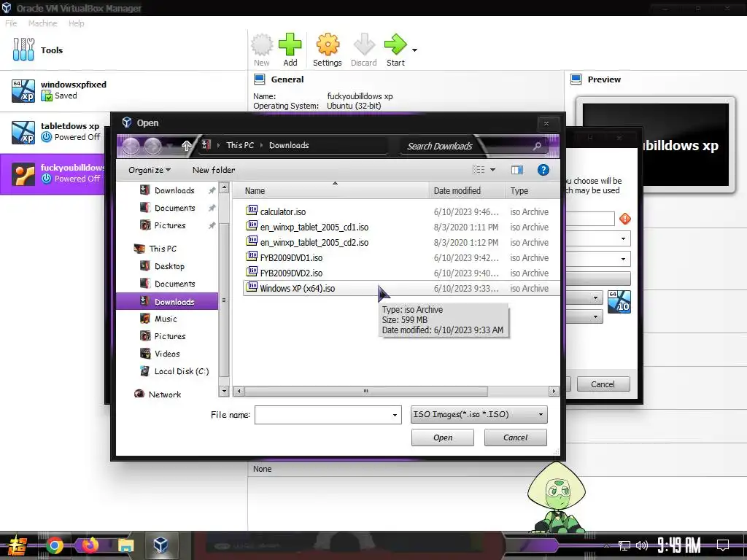Screen dimensions: 747x560
Task: Click the Open button in dialog
Action: click(x=443, y=437)
